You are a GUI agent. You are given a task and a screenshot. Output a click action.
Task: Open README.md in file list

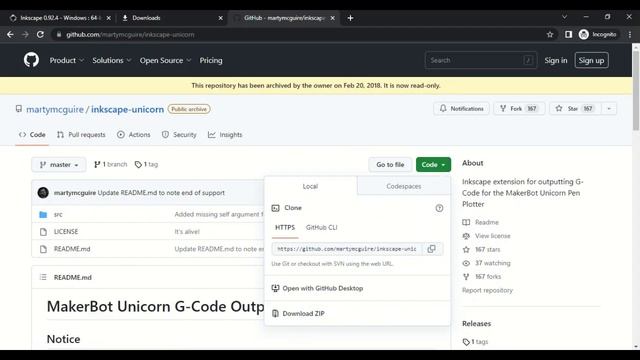coord(72,249)
